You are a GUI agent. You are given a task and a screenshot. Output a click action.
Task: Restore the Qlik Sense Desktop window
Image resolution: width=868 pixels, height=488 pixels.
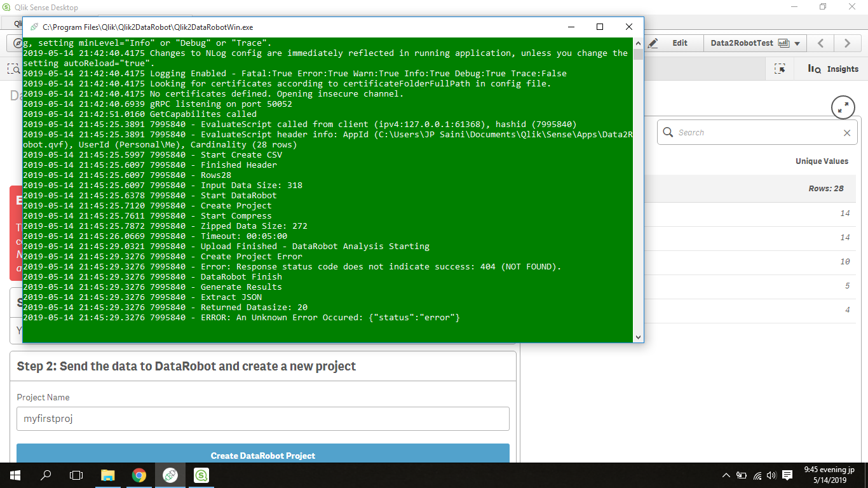coord(823,7)
